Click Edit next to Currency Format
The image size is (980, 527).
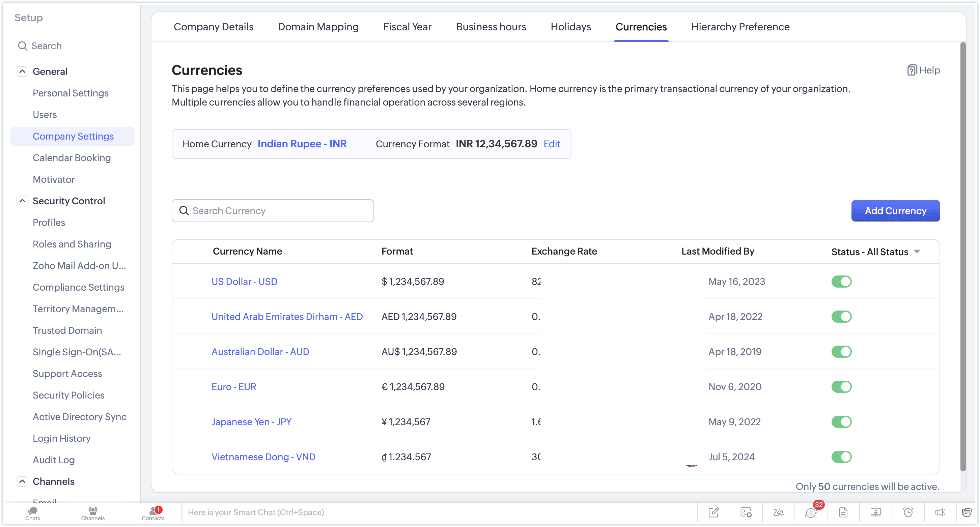(552, 144)
